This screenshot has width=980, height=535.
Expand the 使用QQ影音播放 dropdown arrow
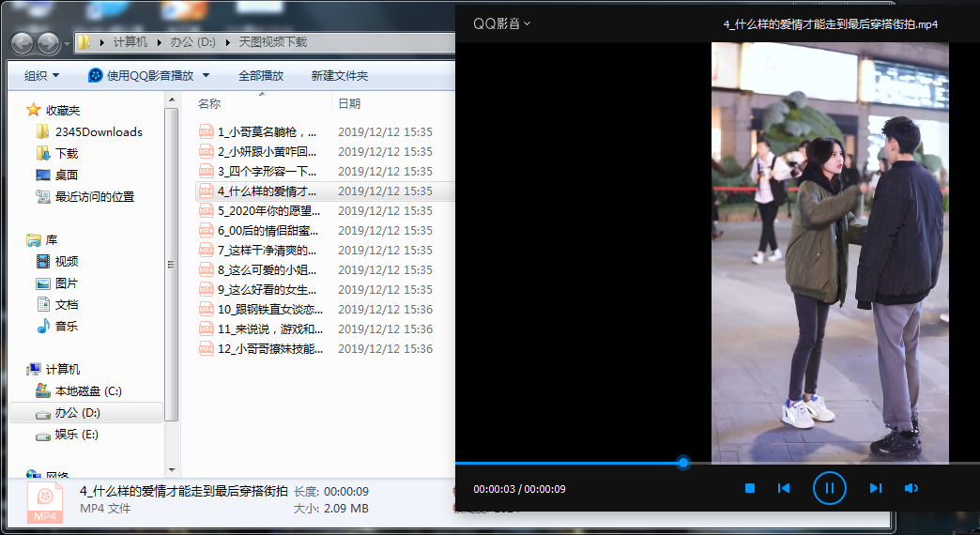point(207,76)
